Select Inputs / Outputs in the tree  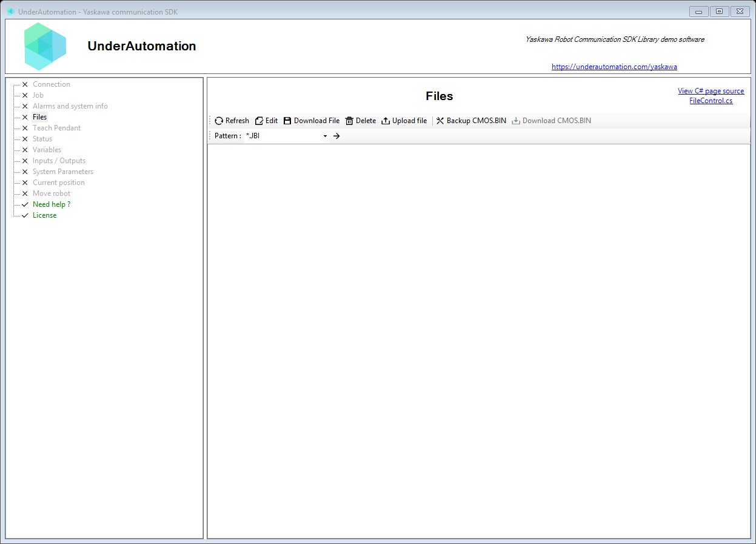pos(59,161)
